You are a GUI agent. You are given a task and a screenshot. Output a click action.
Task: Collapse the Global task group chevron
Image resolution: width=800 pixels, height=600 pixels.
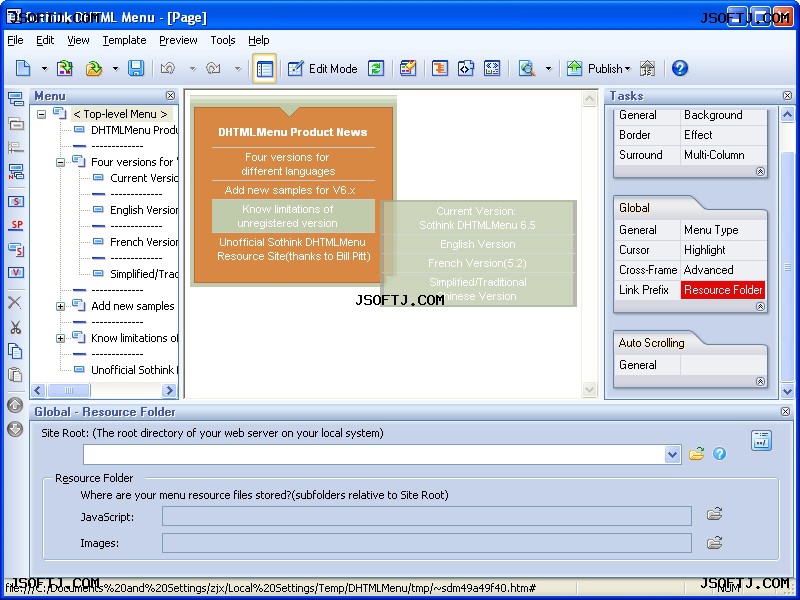tap(760, 307)
